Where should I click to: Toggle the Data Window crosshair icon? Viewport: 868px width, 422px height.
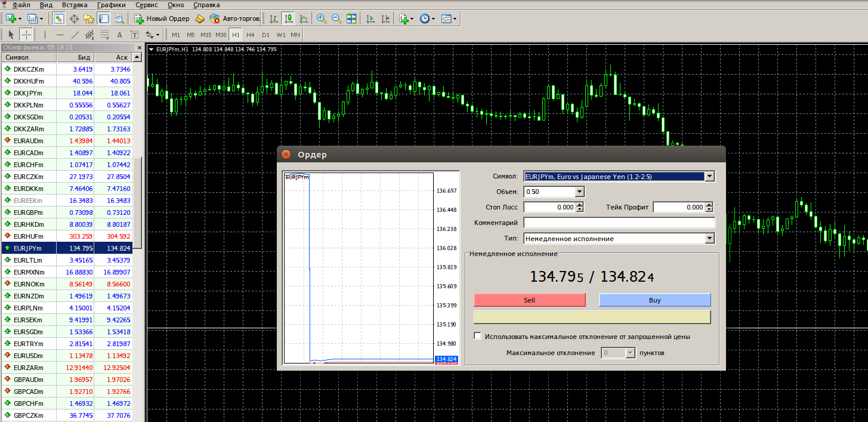pyautogui.click(x=74, y=19)
